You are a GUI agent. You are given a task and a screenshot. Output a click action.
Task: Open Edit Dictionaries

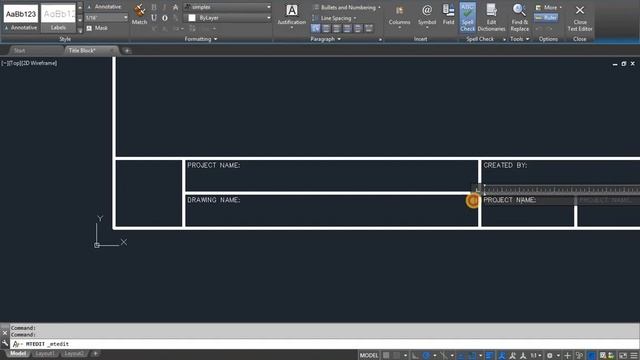tap(491, 17)
